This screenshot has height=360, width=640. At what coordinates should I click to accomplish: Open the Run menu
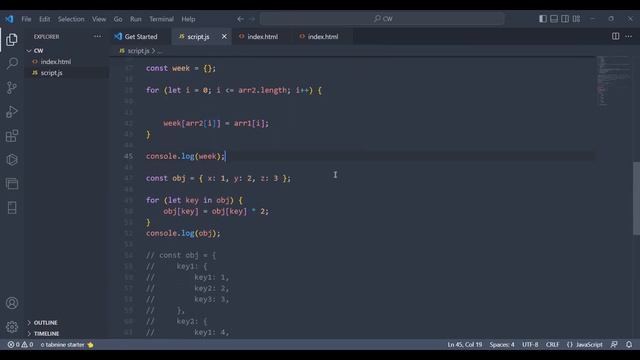point(136,19)
